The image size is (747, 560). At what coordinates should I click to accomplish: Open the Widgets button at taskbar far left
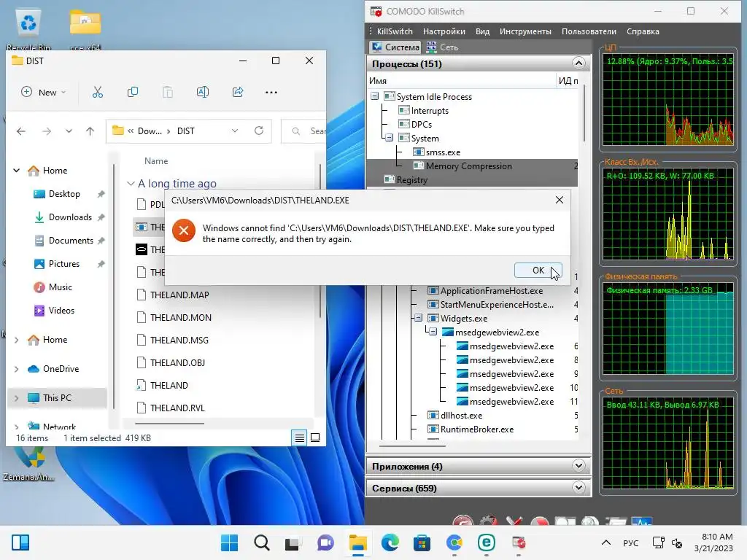pyautogui.click(x=20, y=542)
